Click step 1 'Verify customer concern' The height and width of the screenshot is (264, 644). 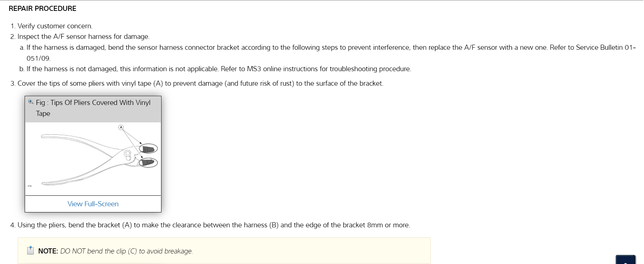pos(55,26)
